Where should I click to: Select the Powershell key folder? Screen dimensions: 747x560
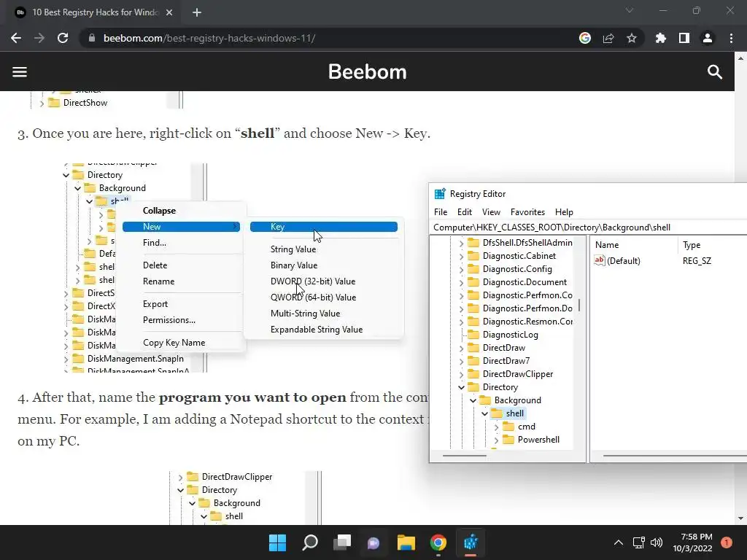point(532,440)
